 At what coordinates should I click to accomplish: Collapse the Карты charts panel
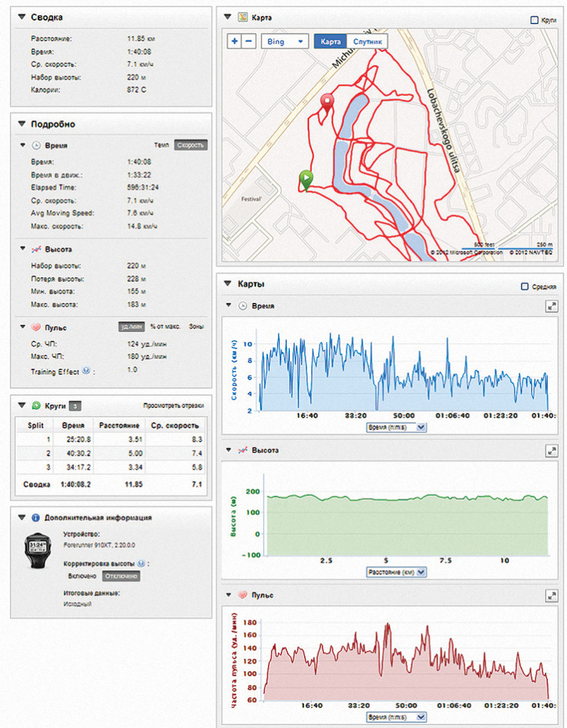[227, 283]
